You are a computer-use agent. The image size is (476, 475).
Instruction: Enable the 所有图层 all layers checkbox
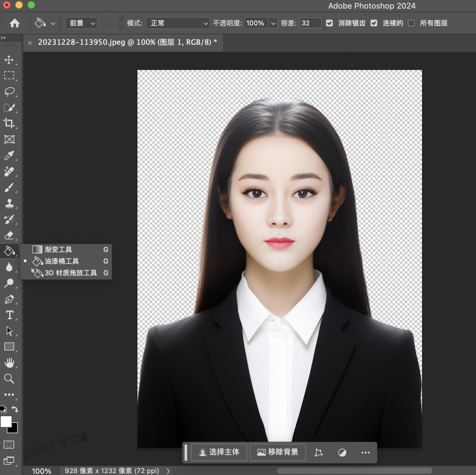tap(411, 23)
